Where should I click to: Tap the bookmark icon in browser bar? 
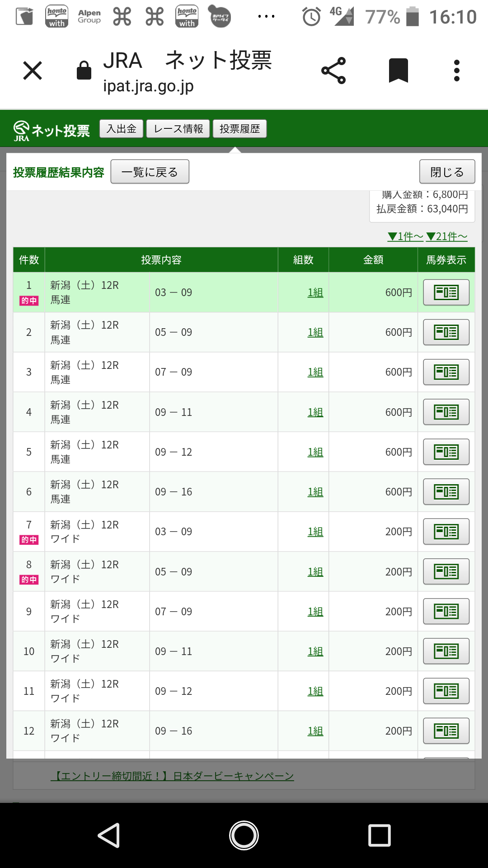398,71
